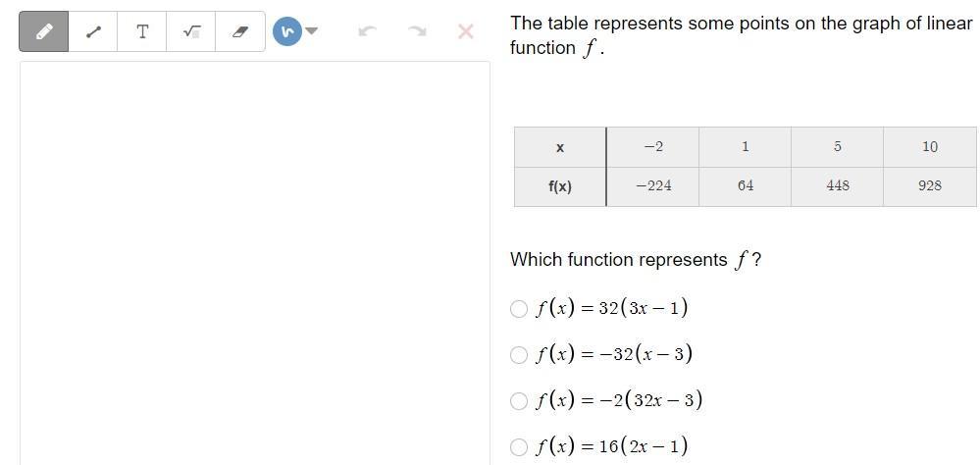980x465 pixels.
Task: Undo the last drawing action
Action: [x=368, y=31]
